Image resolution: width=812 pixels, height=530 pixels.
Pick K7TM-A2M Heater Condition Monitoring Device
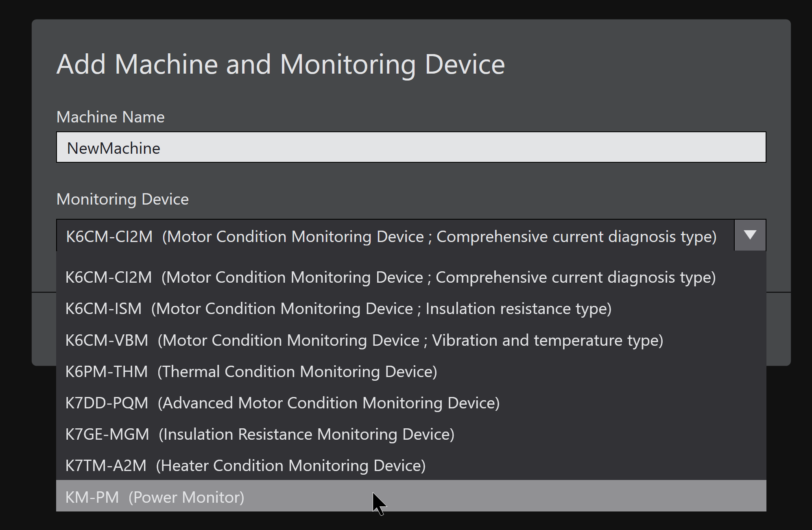pos(245,465)
